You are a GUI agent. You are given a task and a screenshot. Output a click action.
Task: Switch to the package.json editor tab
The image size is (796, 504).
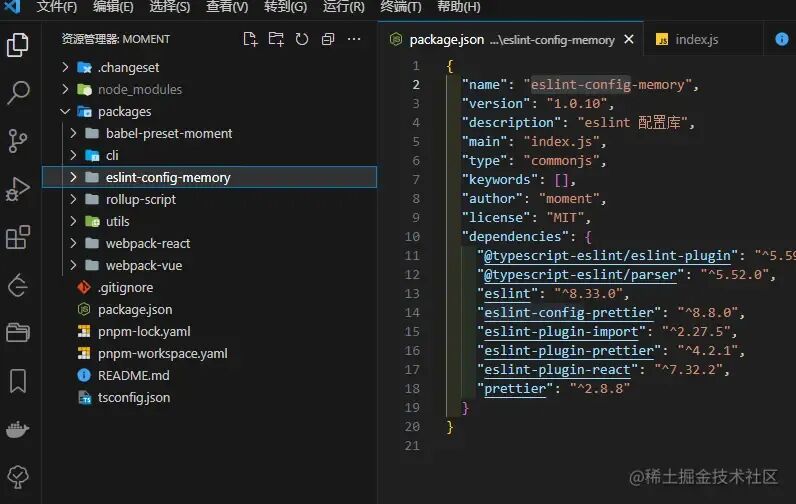click(511, 39)
